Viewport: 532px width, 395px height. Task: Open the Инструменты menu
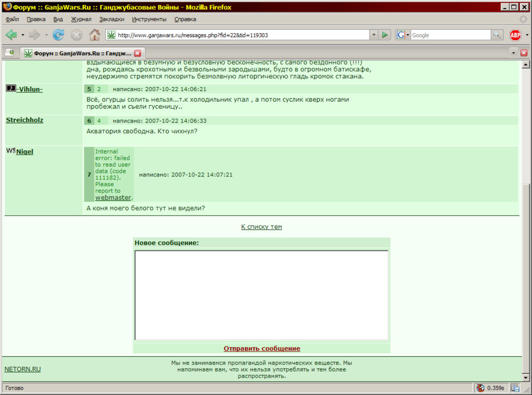click(x=149, y=19)
